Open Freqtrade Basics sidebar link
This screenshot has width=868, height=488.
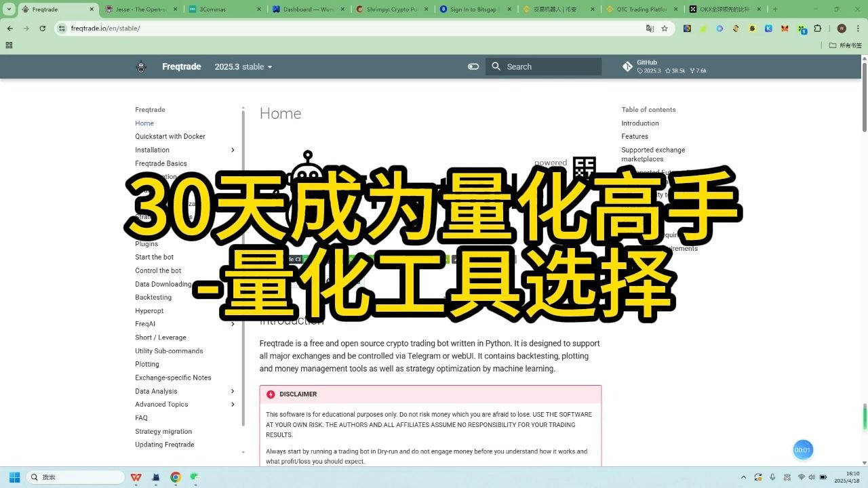(x=161, y=163)
